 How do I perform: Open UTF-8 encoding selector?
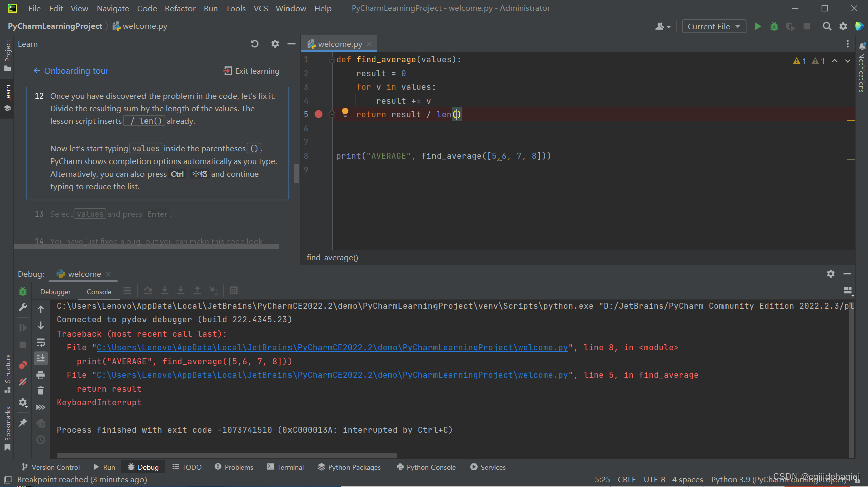tap(654, 480)
